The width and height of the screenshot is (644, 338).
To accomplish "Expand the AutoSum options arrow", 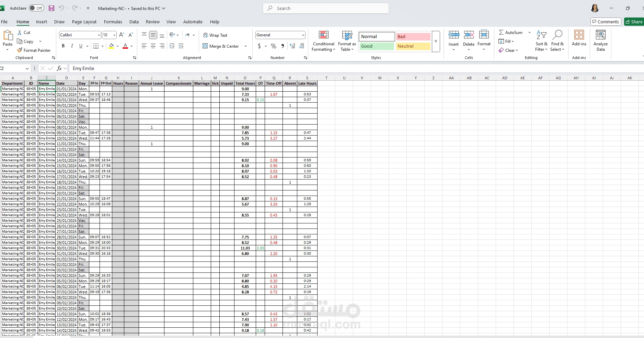I will click(x=529, y=32).
